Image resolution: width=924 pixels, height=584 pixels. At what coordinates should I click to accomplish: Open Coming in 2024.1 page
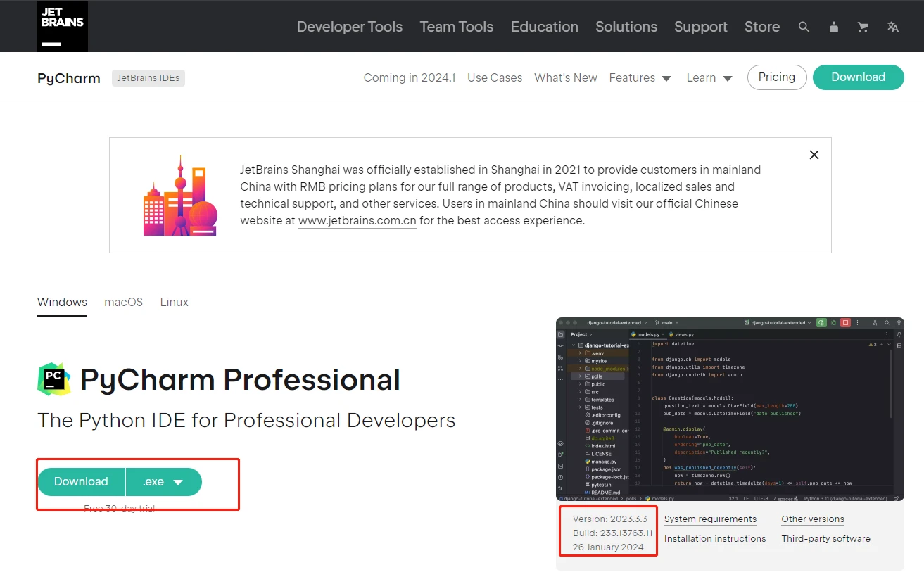point(410,77)
